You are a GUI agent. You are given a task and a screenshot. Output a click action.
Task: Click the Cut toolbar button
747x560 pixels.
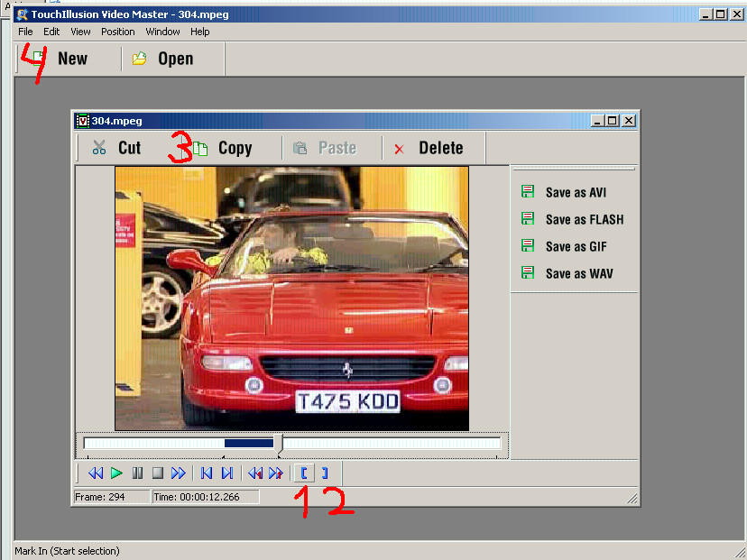116,148
